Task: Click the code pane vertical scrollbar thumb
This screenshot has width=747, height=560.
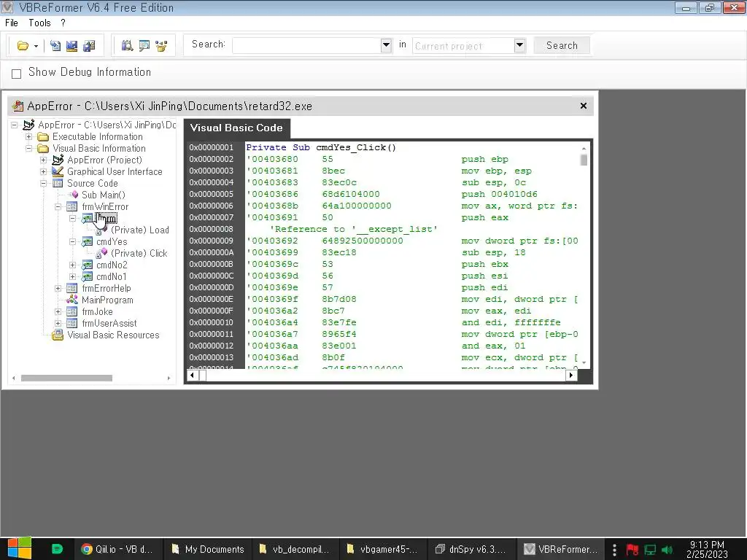Action: (x=584, y=160)
